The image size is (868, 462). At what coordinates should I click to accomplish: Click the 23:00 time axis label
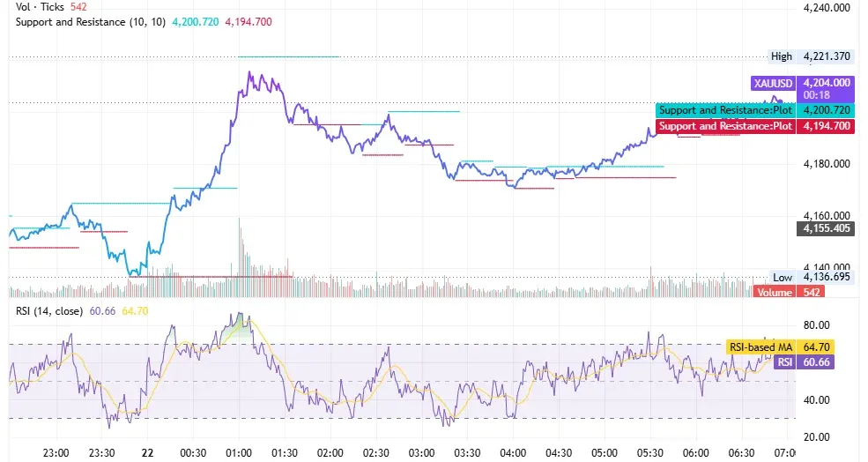click(56, 453)
